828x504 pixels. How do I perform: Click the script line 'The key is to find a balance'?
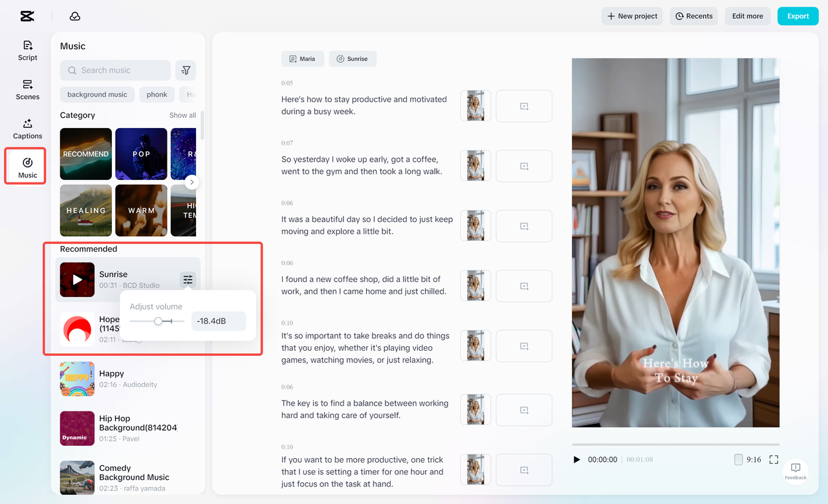(x=365, y=409)
